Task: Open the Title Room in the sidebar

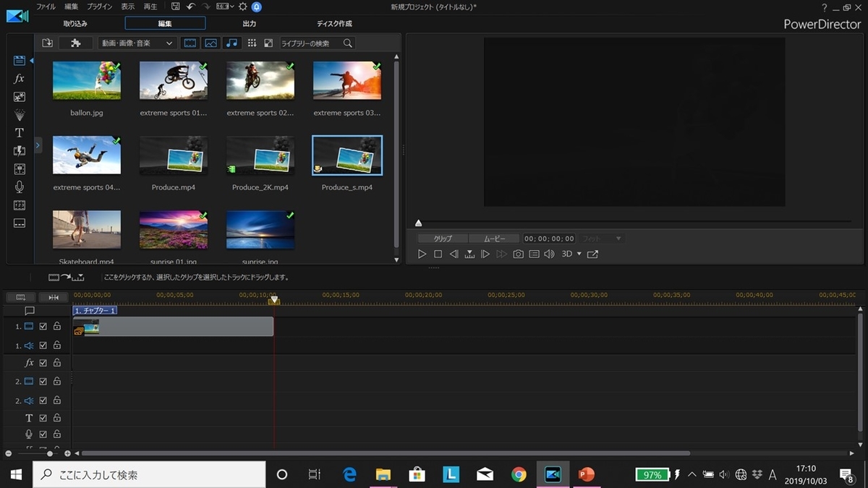Action: pyautogui.click(x=20, y=133)
